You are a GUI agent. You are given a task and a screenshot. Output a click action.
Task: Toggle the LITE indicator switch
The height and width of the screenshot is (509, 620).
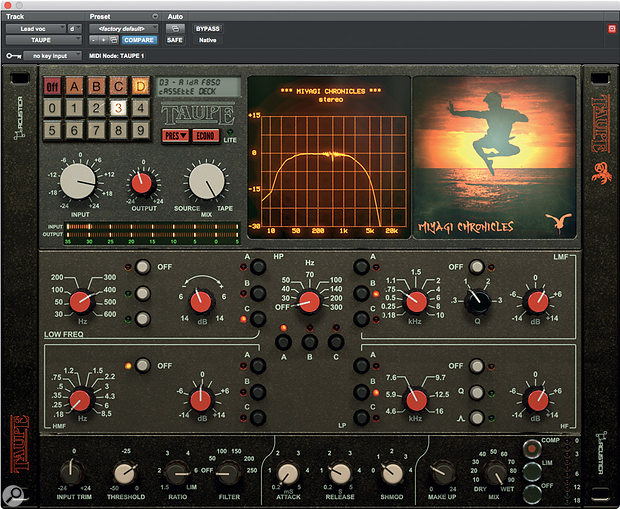click(x=230, y=132)
